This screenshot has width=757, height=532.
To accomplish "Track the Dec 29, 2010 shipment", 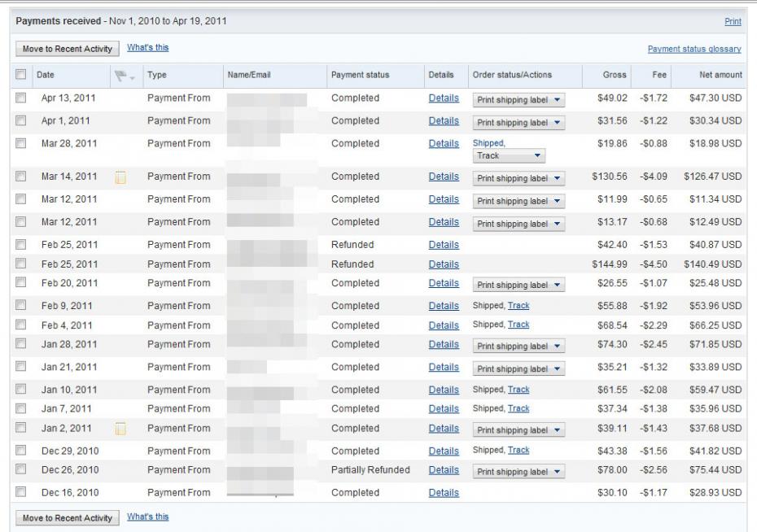I will coord(519,450).
